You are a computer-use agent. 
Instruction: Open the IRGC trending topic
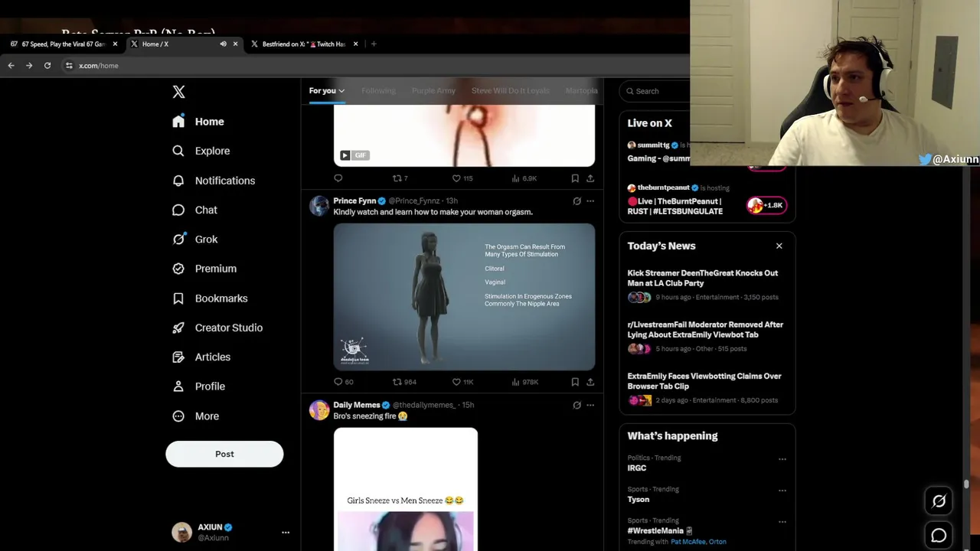coord(637,468)
